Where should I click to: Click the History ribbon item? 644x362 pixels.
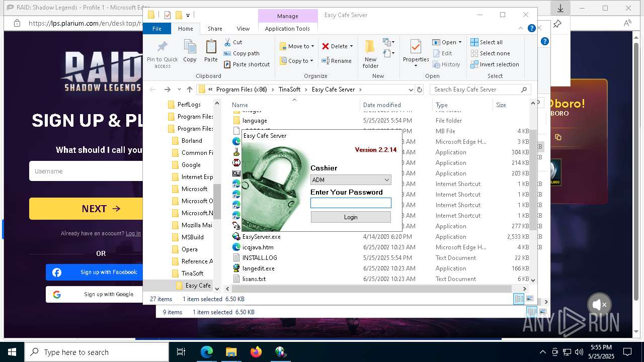(x=446, y=64)
